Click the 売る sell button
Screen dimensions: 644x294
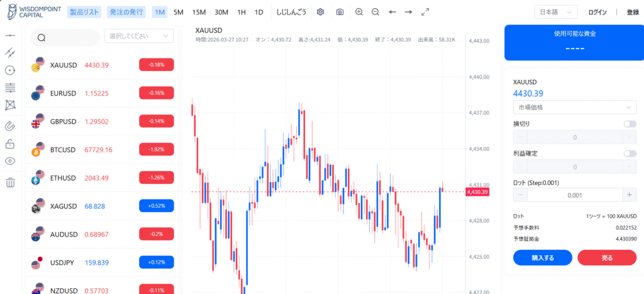[x=607, y=258]
